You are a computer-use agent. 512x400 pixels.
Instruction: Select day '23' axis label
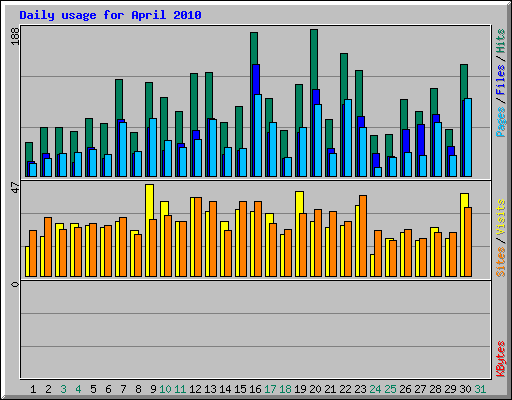point(360,389)
